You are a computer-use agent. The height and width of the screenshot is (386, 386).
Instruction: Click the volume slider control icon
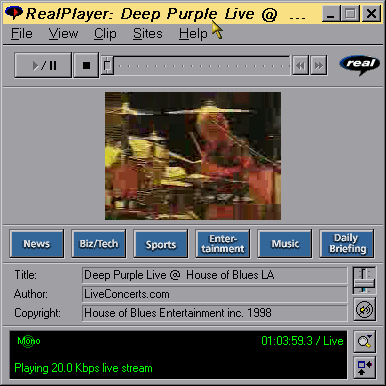[364, 280]
